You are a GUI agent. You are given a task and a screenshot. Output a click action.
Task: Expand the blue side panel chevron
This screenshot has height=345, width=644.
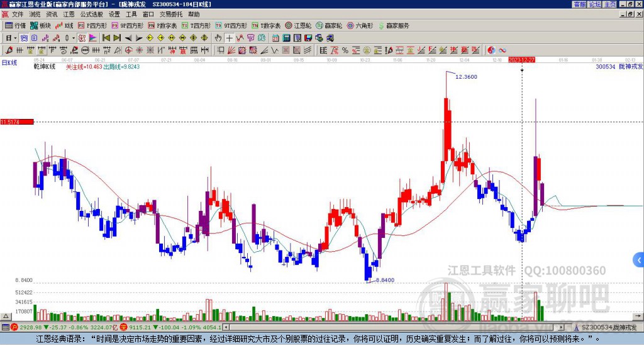[639, 260]
